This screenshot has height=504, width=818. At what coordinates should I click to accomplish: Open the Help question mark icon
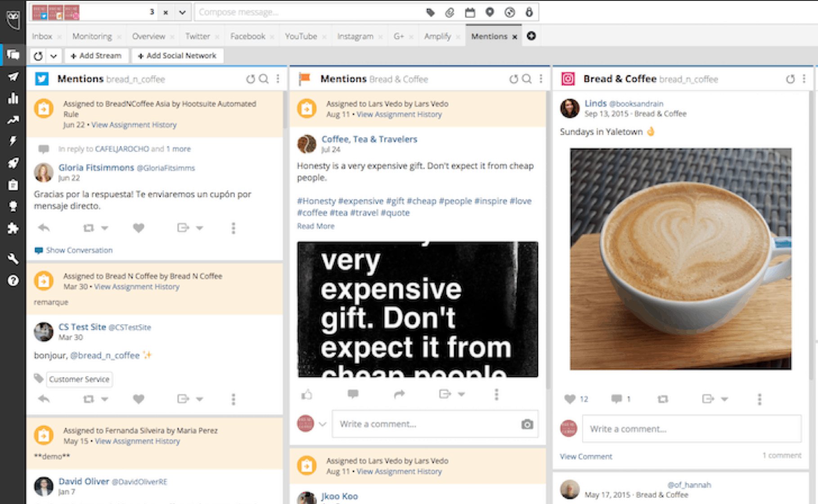(13, 281)
